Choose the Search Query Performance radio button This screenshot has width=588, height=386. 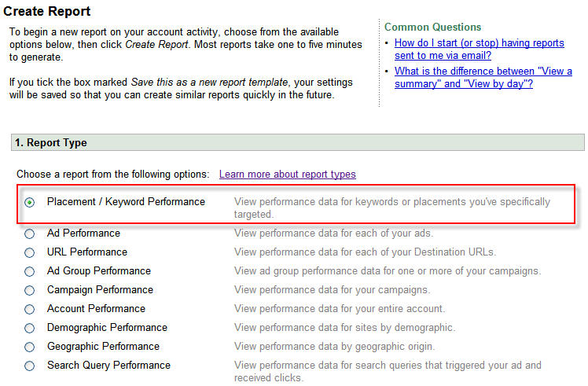(30, 366)
